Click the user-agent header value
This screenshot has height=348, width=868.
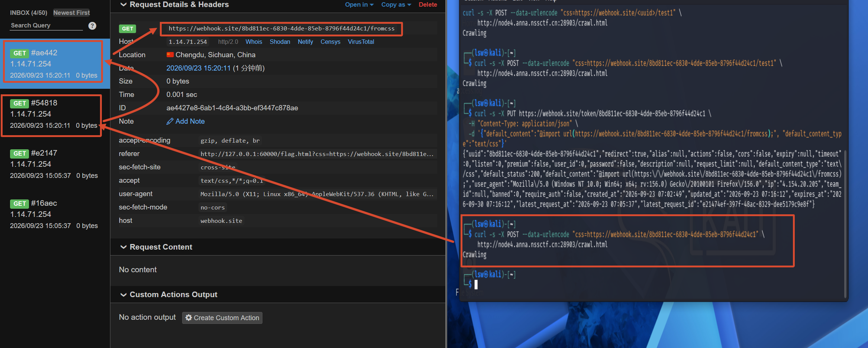pyautogui.click(x=317, y=194)
